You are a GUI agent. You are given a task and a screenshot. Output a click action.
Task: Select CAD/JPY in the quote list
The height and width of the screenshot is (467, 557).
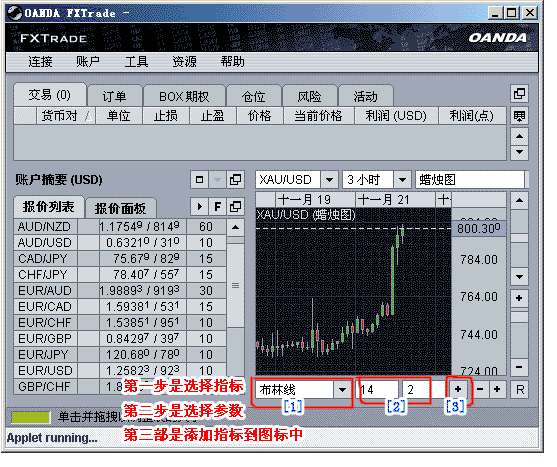coord(120,259)
